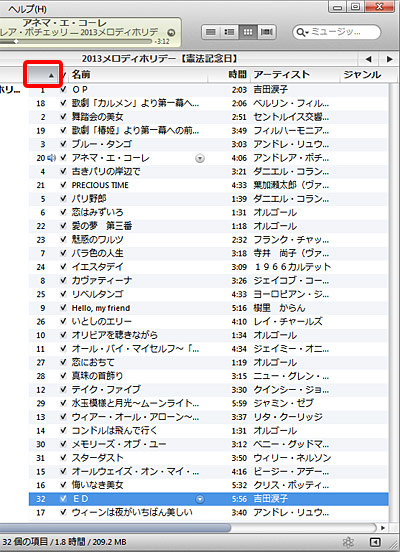This screenshot has width=400, height=552.
Task: Open the dropdown arrow on selected ＥＤ row
Action: 200,499
